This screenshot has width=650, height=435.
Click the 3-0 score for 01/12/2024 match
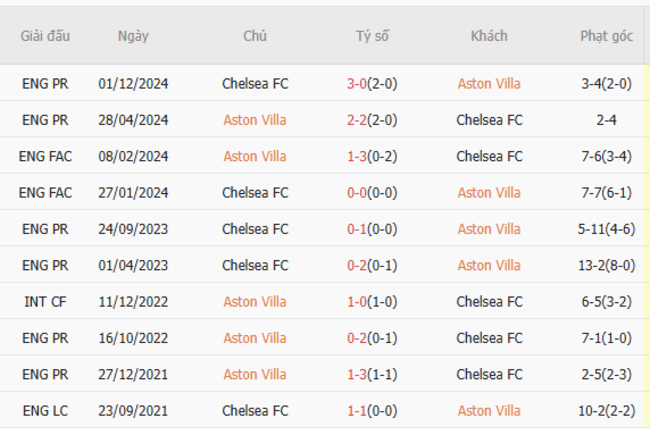pos(358,84)
